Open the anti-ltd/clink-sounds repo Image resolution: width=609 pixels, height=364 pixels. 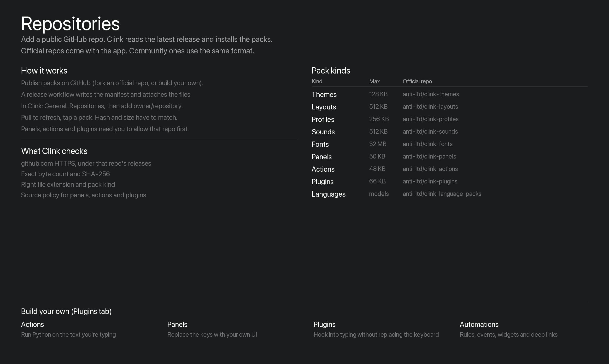click(430, 132)
